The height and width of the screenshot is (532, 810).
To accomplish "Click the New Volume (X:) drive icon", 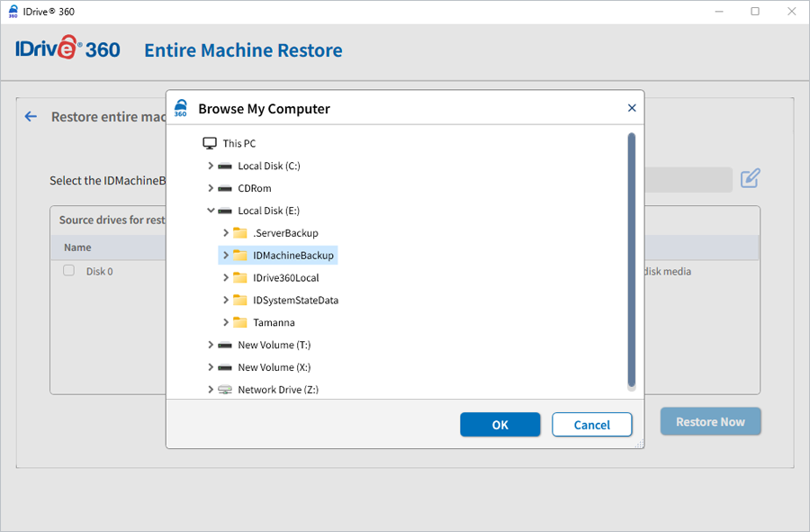I will coord(225,367).
